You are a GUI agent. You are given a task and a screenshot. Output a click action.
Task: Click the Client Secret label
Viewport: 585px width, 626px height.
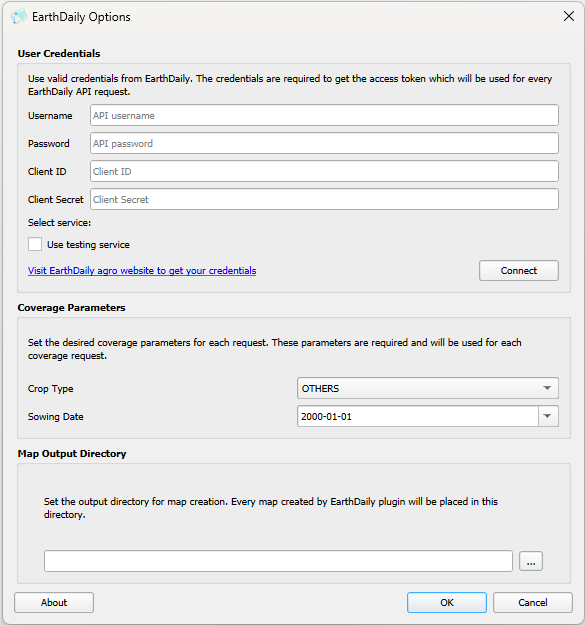(x=56, y=200)
